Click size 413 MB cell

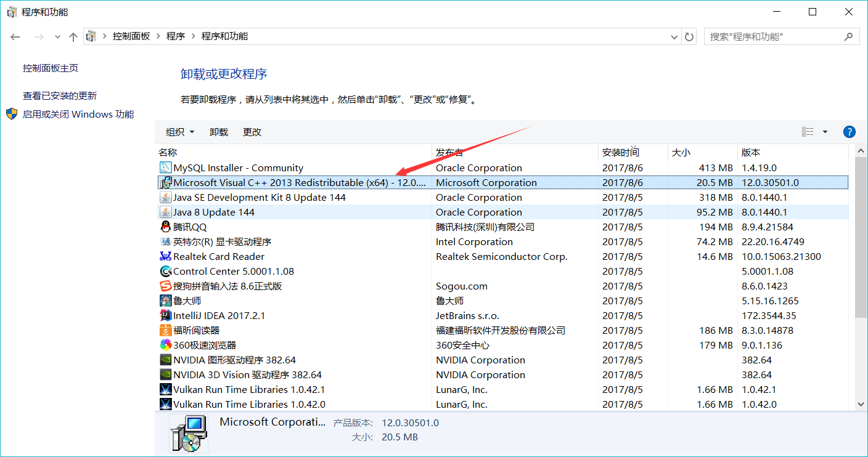click(x=716, y=168)
